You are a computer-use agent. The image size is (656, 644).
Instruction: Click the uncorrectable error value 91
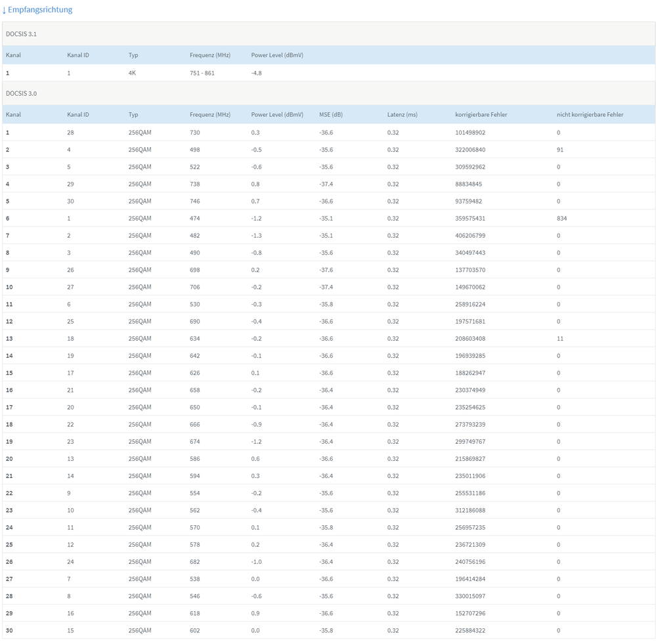(x=559, y=150)
